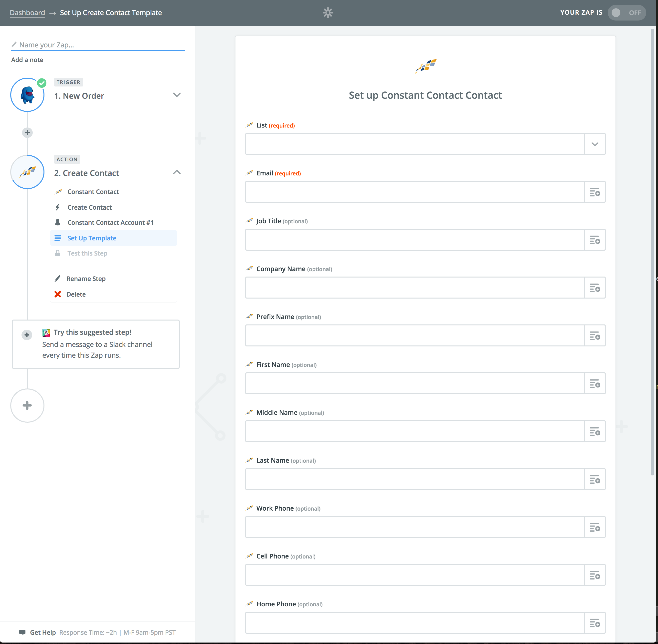
Task: Click the pencil rename icon
Action: (x=58, y=278)
